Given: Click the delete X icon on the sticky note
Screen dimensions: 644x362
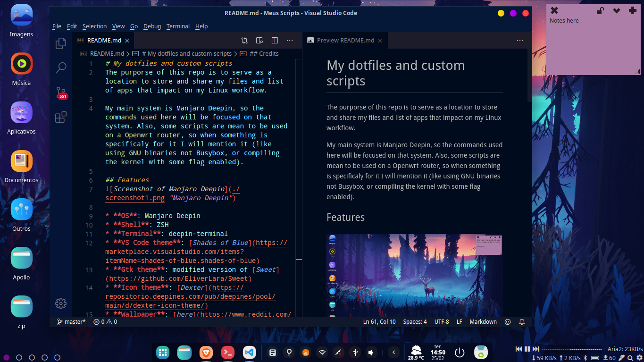Looking at the screenshot, I should pos(554,10).
